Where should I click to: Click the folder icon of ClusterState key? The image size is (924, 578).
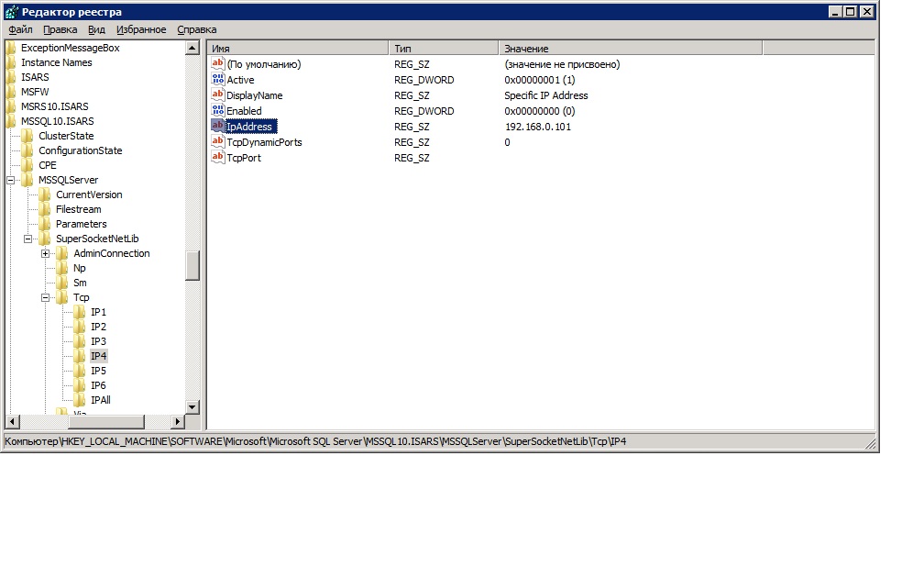click(27, 136)
